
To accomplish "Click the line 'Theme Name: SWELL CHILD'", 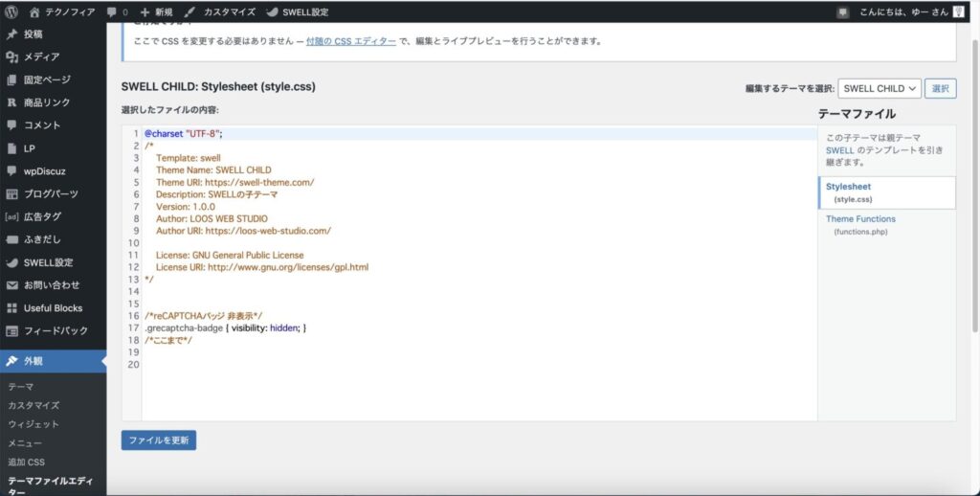I will pos(213,170).
